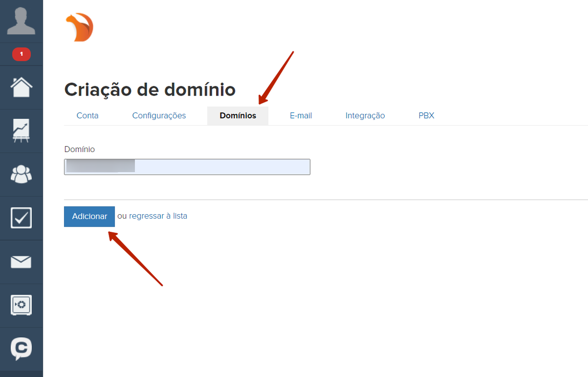Open the contacts people icon

tap(21, 174)
